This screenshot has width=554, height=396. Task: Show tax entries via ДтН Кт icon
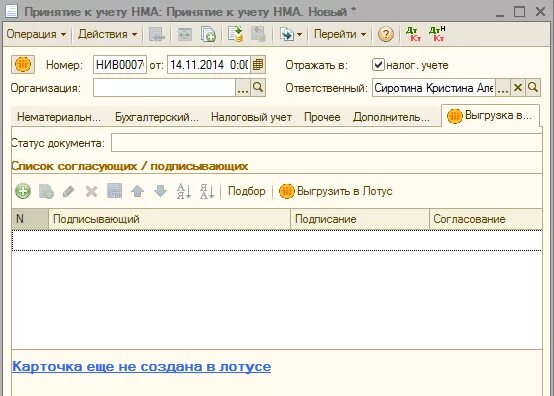pyautogui.click(x=437, y=34)
